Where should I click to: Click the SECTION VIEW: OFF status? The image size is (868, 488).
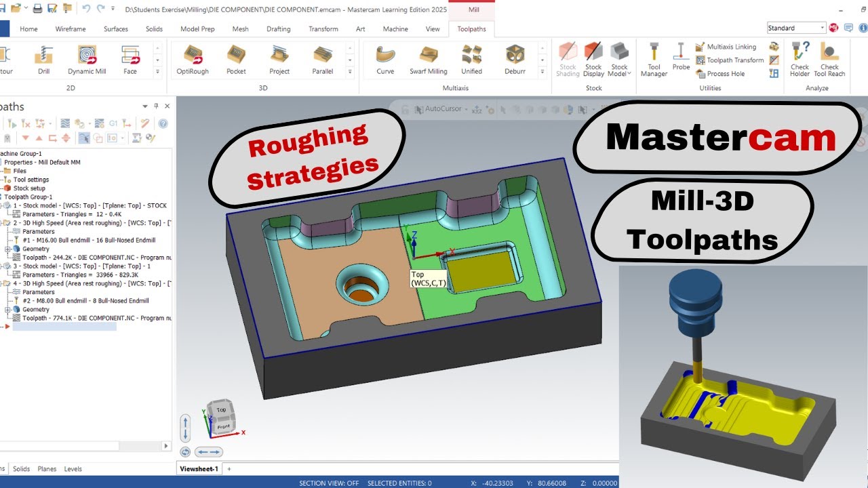pyautogui.click(x=329, y=483)
